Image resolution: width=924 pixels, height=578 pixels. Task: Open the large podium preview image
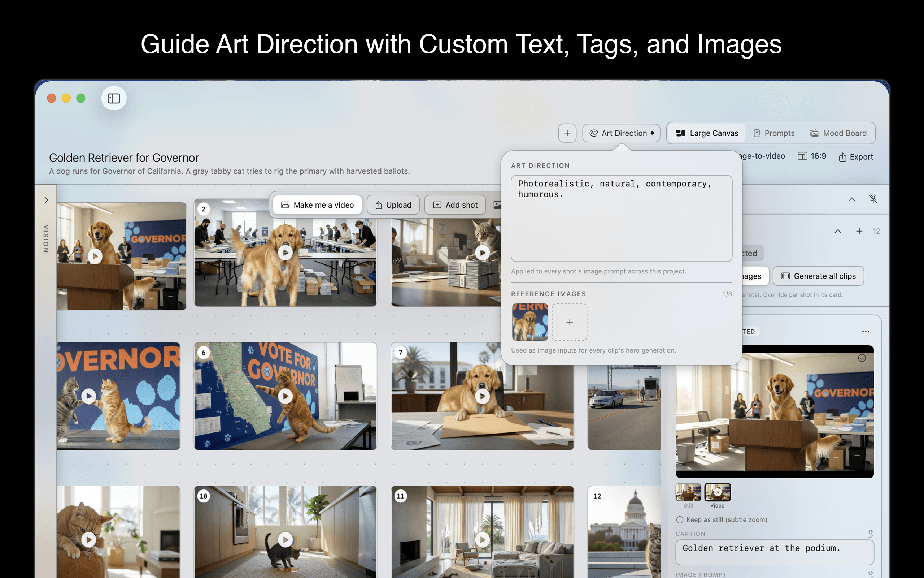[x=774, y=412]
